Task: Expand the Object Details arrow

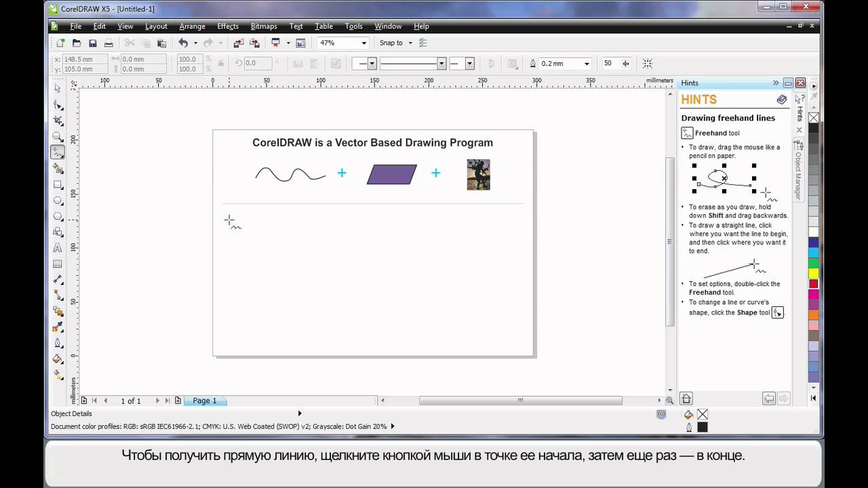Action: 300,413
